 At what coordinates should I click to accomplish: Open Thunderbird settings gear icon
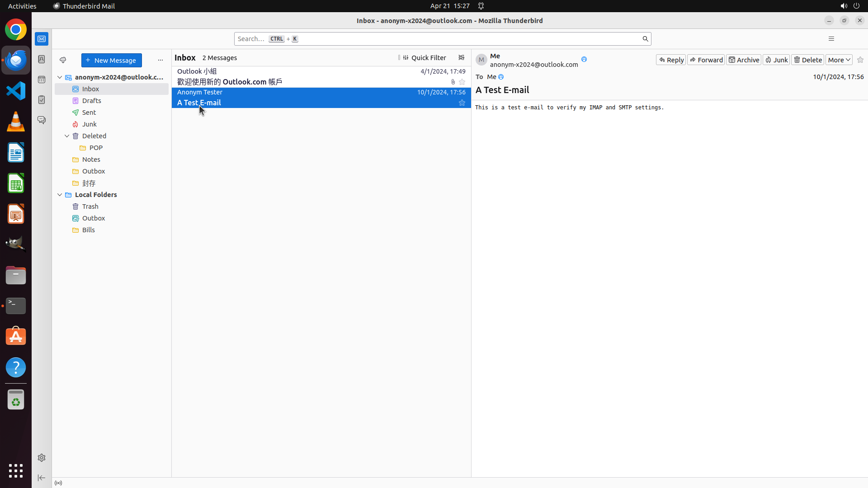coord(42,458)
